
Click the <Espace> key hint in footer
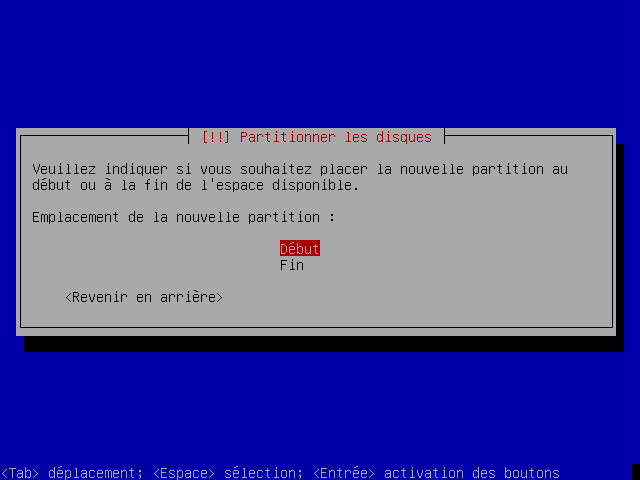pyautogui.click(x=184, y=473)
